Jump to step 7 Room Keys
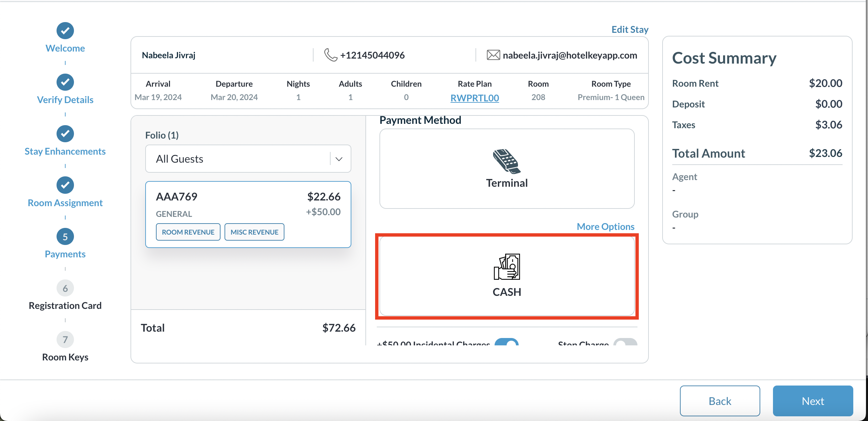The height and width of the screenshot is (421, 868). [65, 340]
